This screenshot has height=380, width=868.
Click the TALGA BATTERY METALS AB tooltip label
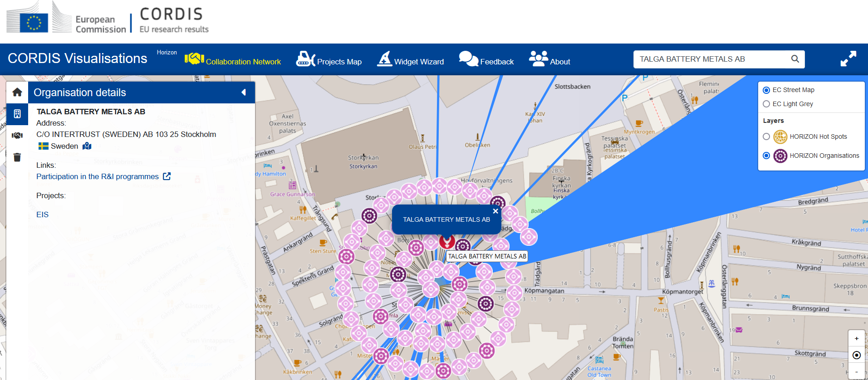(487, 256)
